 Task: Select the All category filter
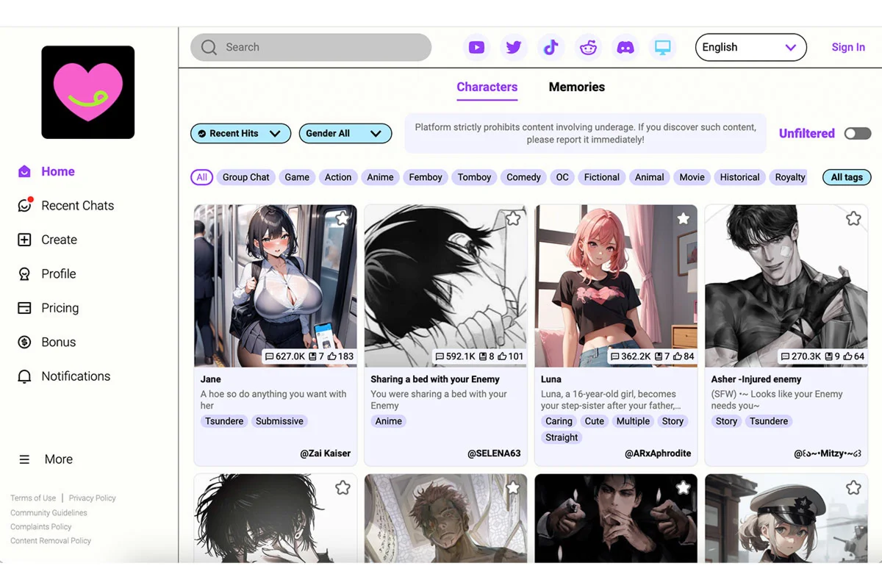(x=201, y=177)
